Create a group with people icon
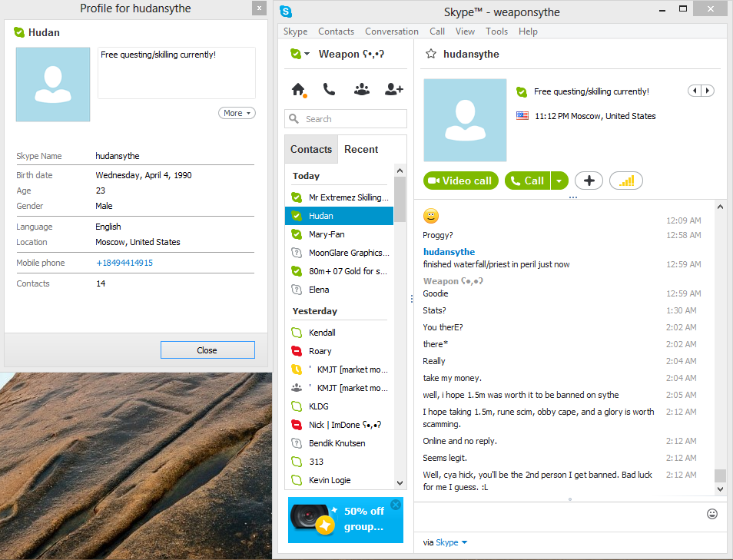This screenshot has width=733, height=560. point(361,89)
